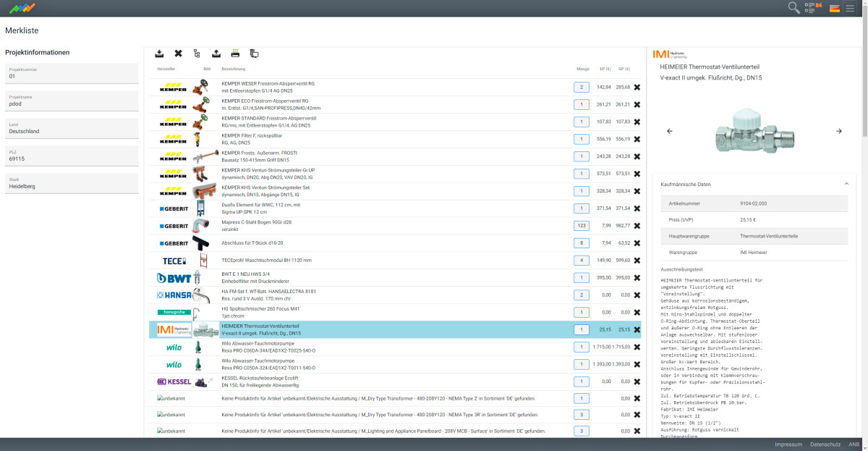Click the hansgrohe manufacturer logo
The width and height of the screenshot is (868, 451).
tap(174, 313)
